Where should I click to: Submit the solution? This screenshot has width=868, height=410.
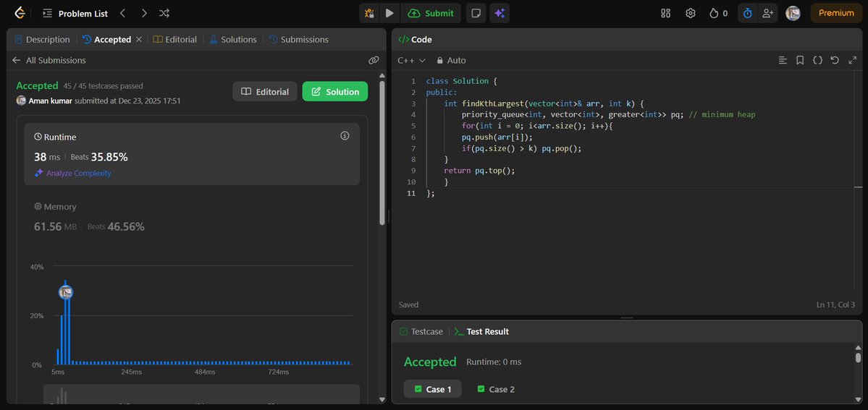[x=431, y=13]
